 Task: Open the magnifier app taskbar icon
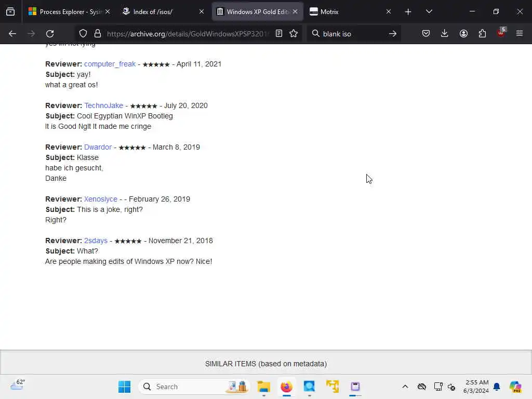click(309, 387)
